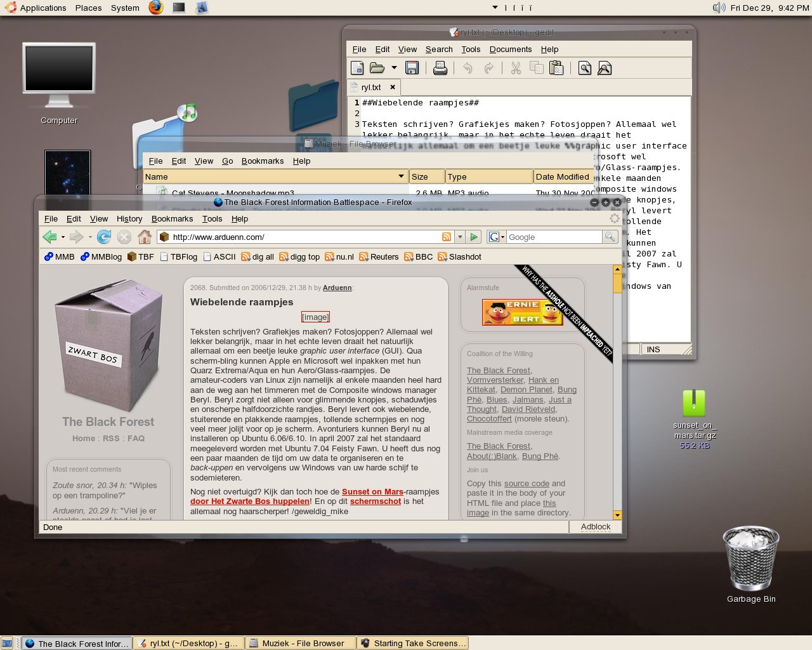Select sunset_on_mars.tar.gz desktop file
Viewport: 812px width, 650px height.
tap(694, 419)
